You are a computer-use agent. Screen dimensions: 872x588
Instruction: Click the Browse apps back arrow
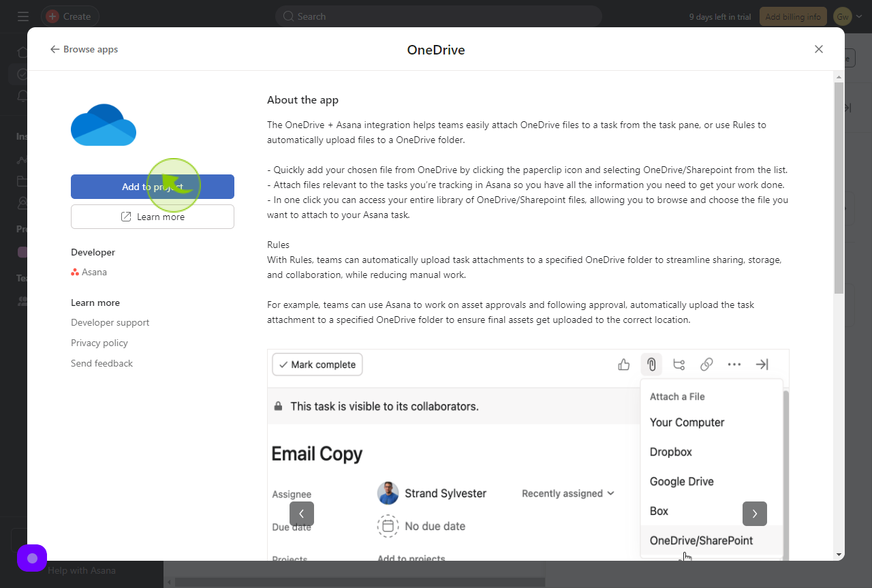[x=54, y=49]
